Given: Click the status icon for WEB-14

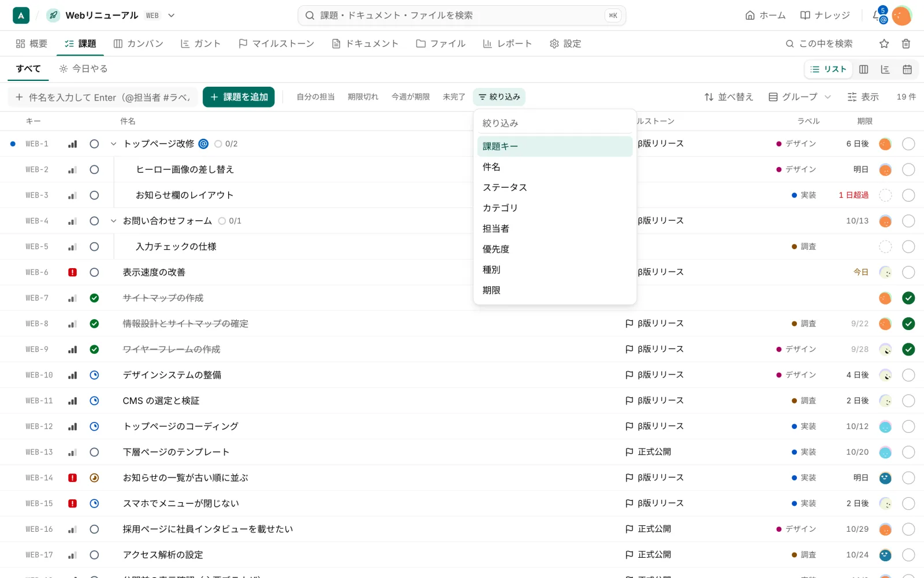Looking at the screenshot, I should click(94, 478).
